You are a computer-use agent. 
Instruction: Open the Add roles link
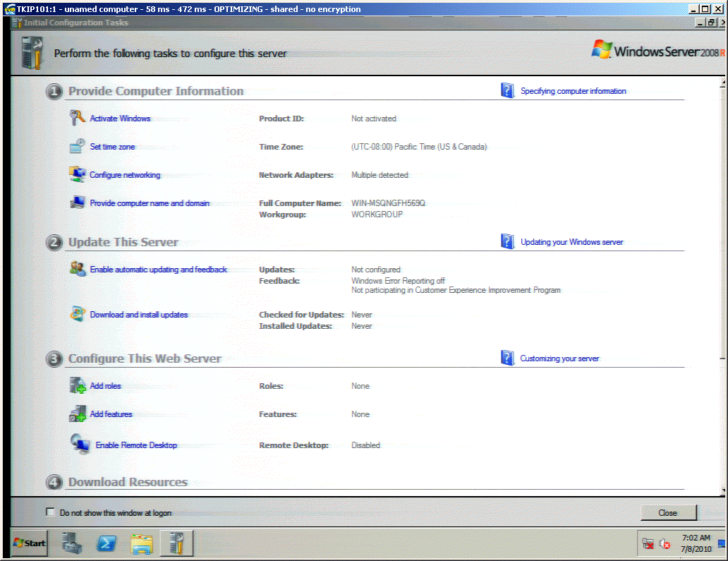coord(105,386)
